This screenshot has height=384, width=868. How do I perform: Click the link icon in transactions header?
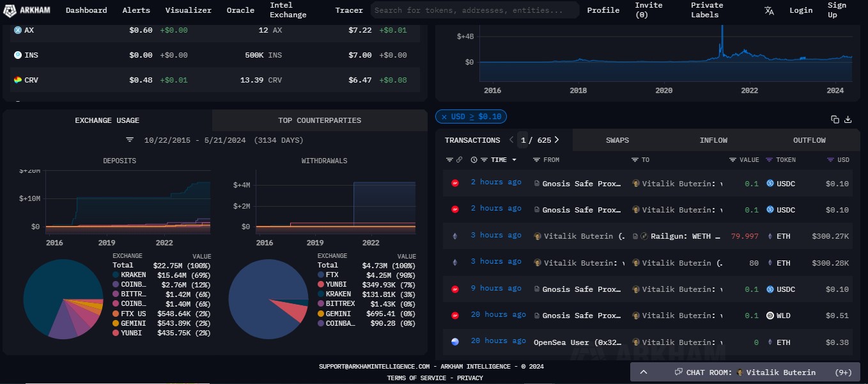[459, 160]
